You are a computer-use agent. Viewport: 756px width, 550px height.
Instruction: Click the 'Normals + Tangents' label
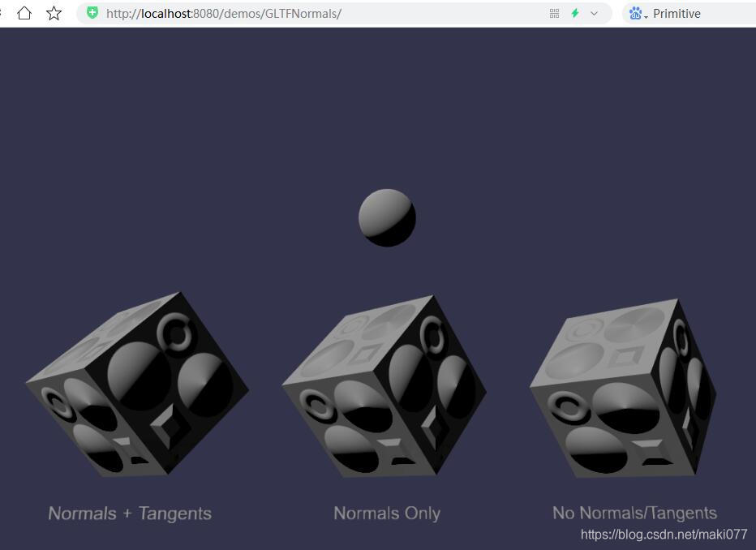click(x=130, y=513)
